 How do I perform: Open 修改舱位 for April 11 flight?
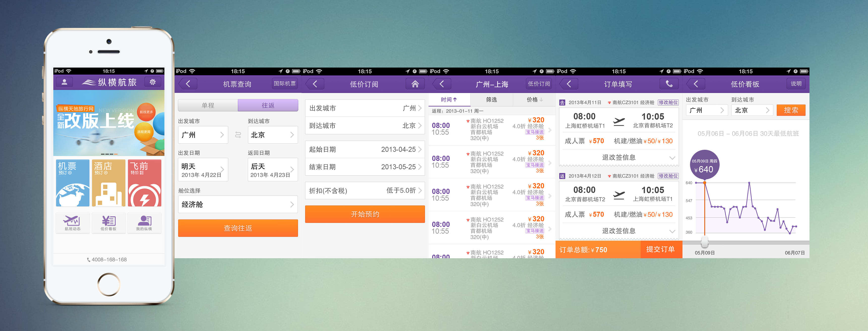coord(668,102)
